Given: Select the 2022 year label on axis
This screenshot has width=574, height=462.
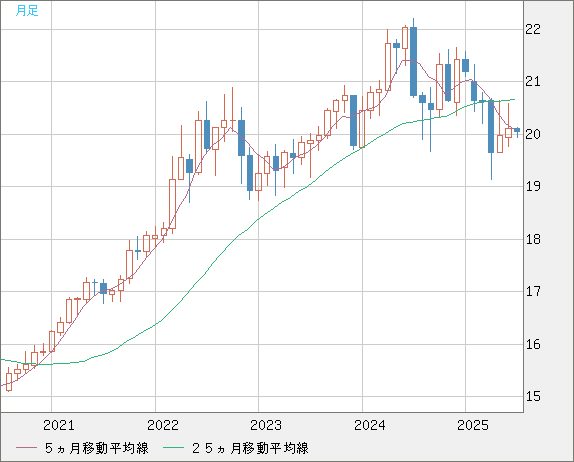Looking at the screenshot, I should [163, 425].
